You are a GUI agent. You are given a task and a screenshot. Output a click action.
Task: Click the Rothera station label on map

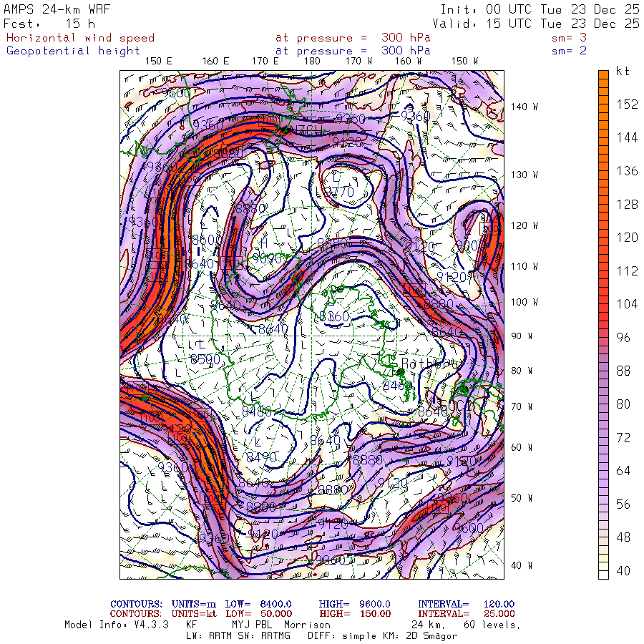point(429,363)
